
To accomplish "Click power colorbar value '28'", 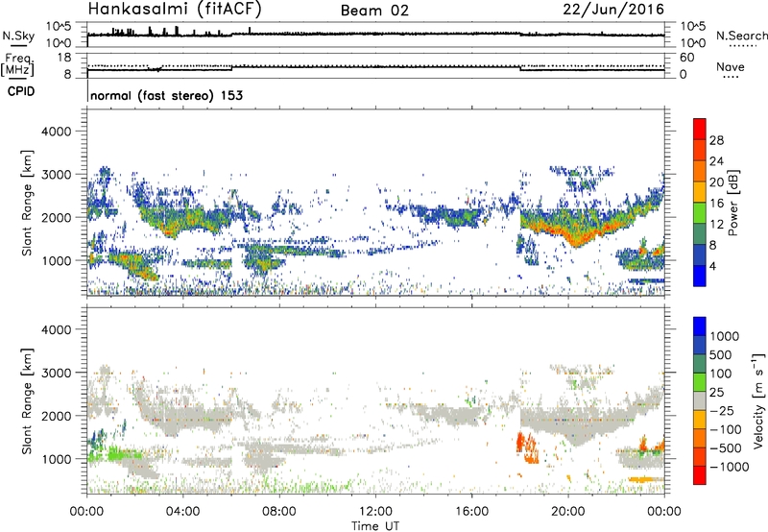I will click(x=716, y=140).
